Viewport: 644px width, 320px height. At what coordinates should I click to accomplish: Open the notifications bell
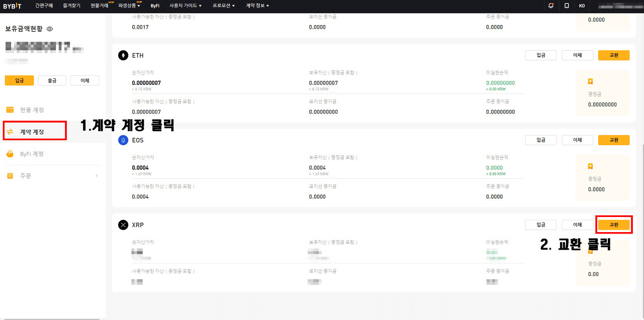[551, 6]
